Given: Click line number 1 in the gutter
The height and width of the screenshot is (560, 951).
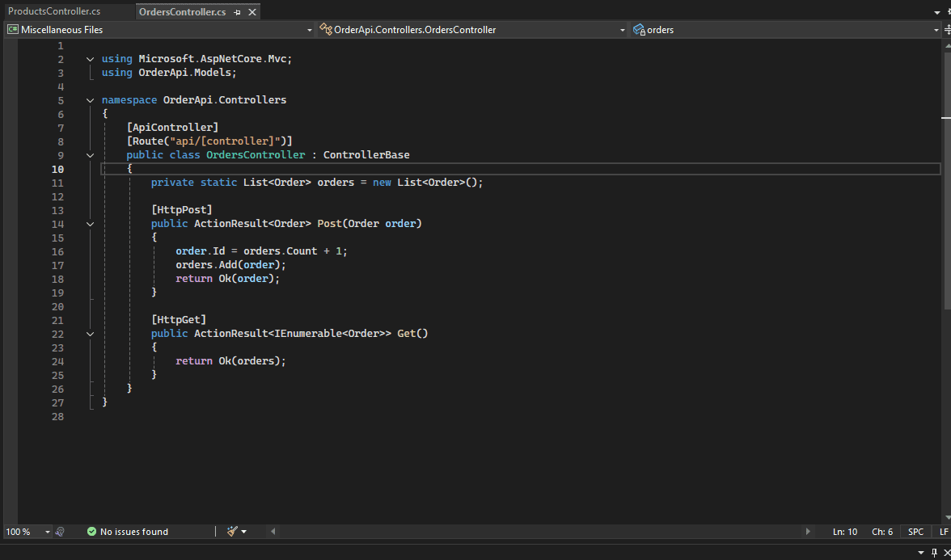Looking at the screenshot, I should (60, 46).
